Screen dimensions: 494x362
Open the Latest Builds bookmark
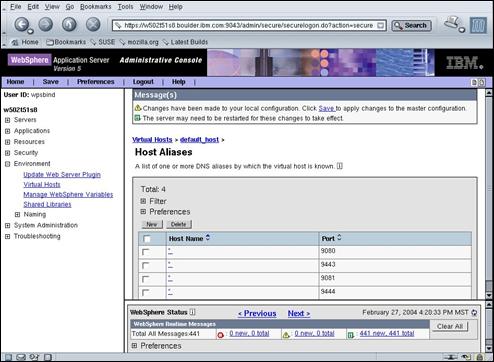pos(185,42)
